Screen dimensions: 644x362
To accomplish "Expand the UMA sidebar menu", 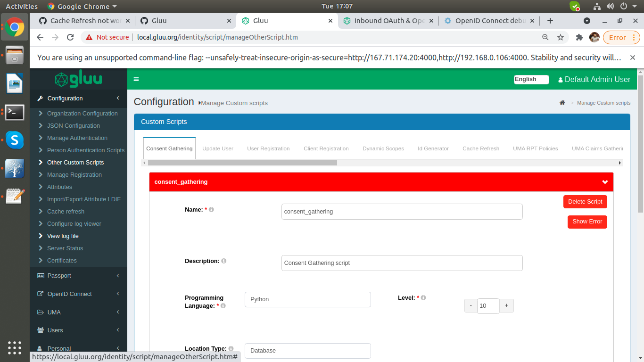I will 78,312.
